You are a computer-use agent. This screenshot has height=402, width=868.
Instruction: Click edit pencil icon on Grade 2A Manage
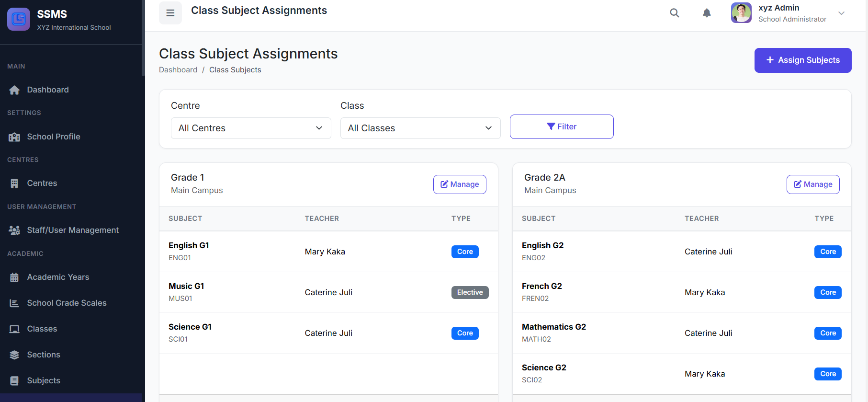tap(798, 184)
